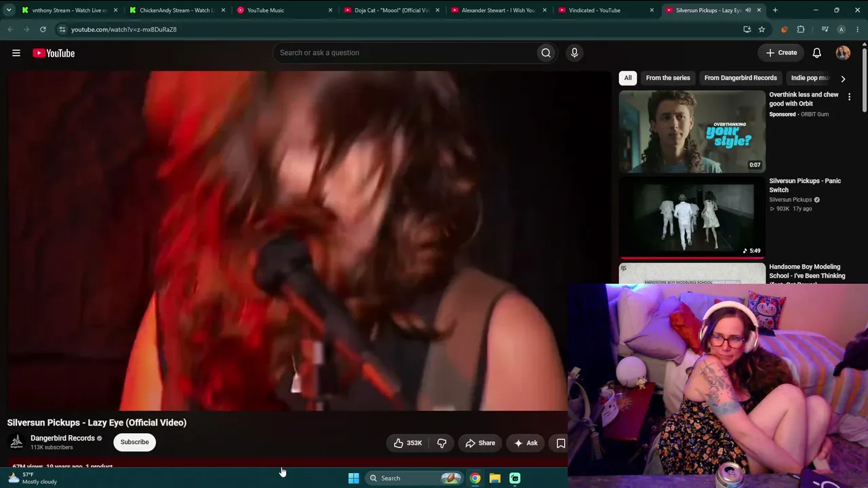Reload the page in browser toolbar
The image size is (868, 488).
(x=43, y=29)
